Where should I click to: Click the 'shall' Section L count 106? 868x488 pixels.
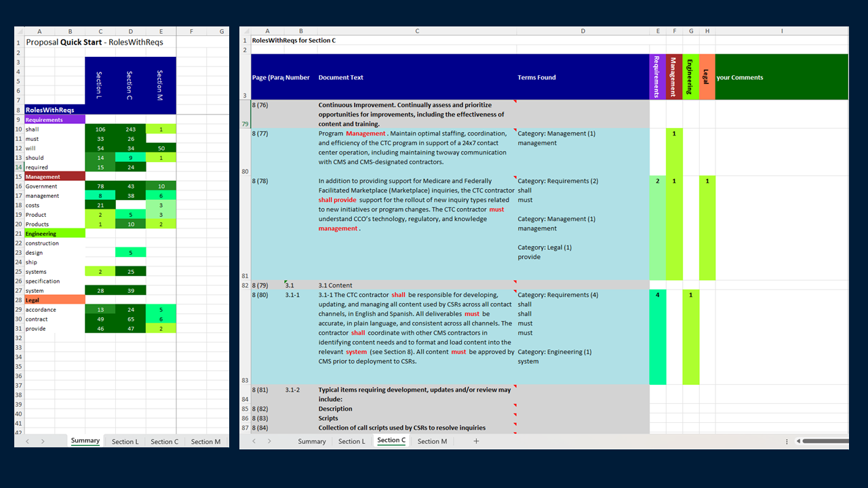(100, 129)
